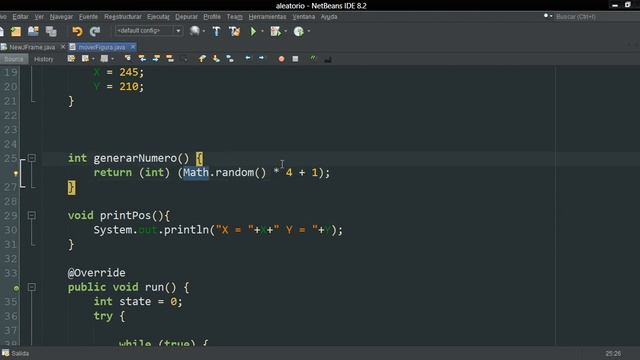The height and width of the screenshot is (360, 640).
Task: Click the Redo arrow icon
Action: (x=95, y=31)
